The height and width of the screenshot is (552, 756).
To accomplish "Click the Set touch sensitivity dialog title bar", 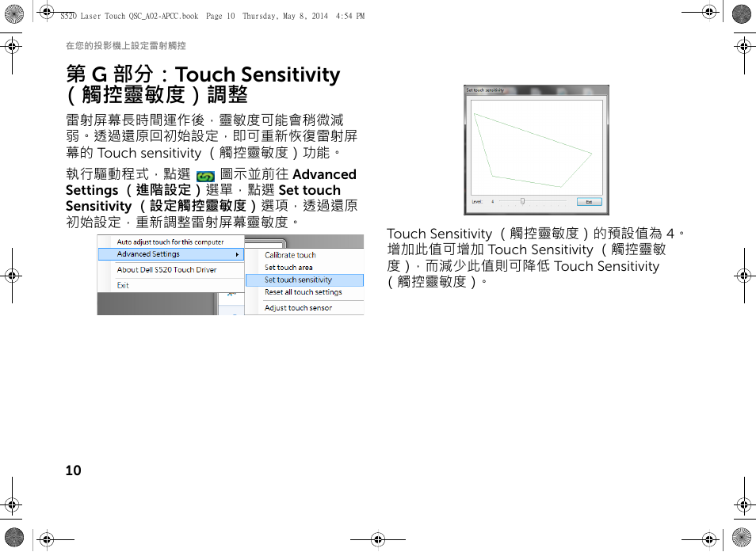I will tap(536, 90).
